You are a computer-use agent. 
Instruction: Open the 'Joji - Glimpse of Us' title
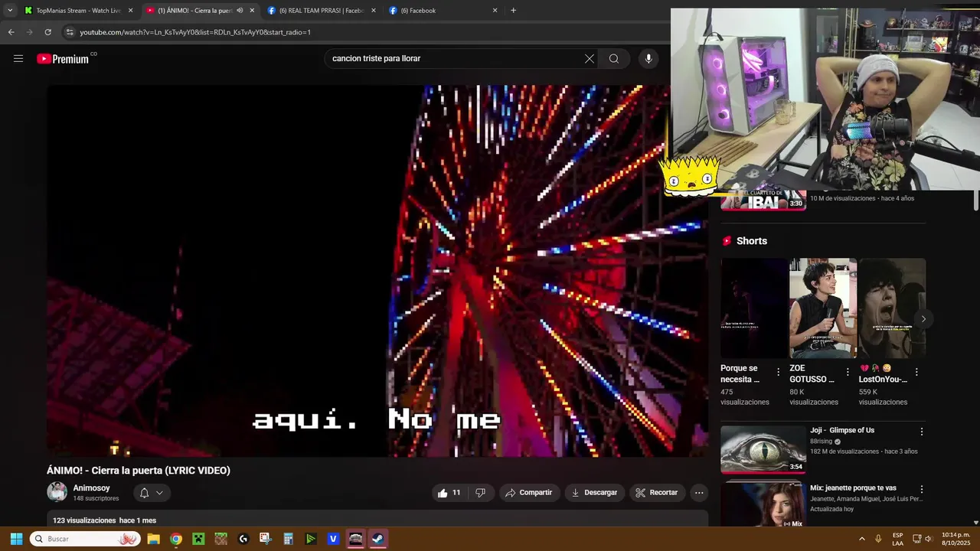pyautogui.click(x=842, y=430)
